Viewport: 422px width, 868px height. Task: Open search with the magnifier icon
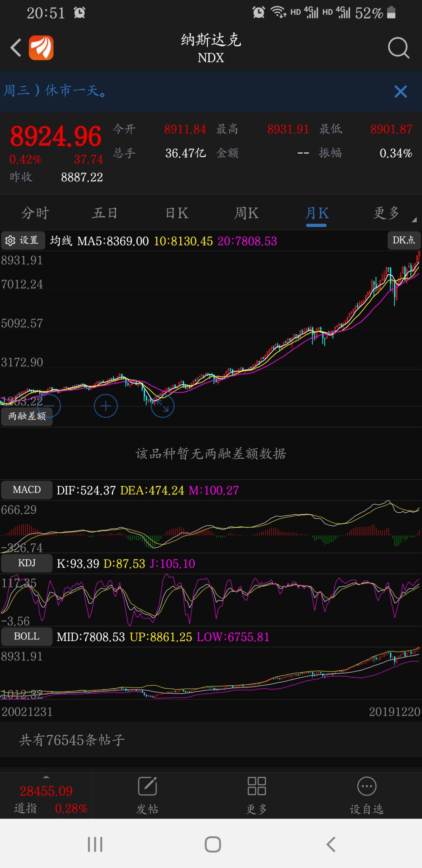pos(398,48)
